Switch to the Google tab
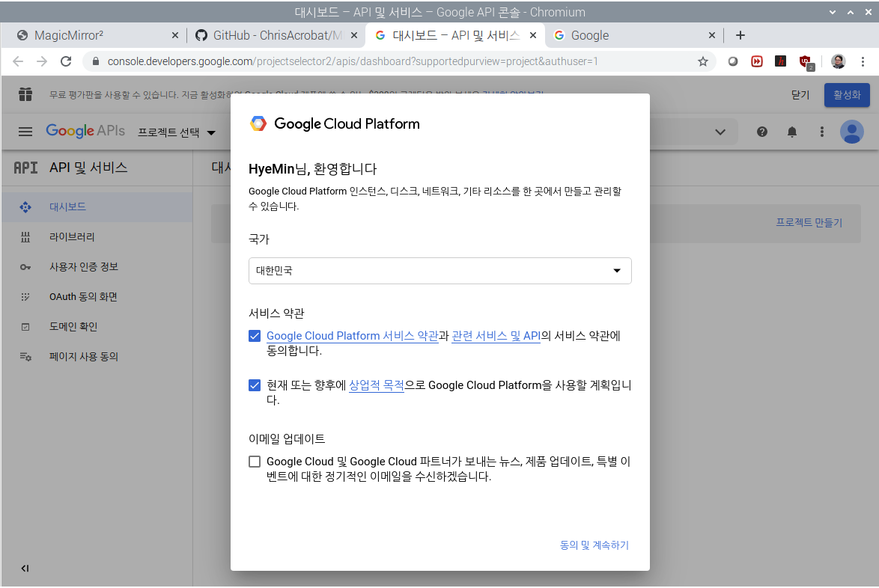Image resolution: width=879 pixels, height=588 pixels. (x=635, y=35)
